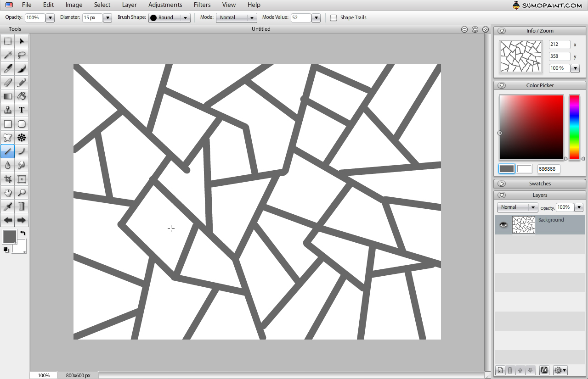Open the layer settings gear menu

(560, 370)
